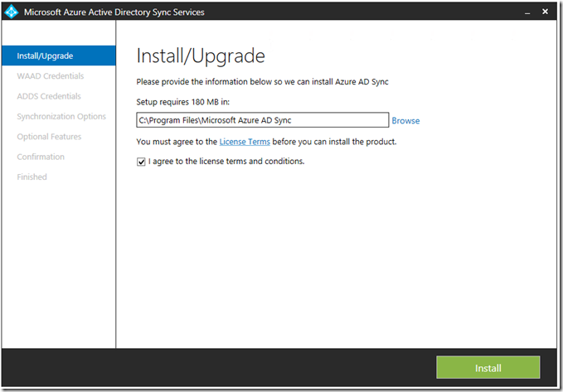
Task: Go to Synchronization Options step
Action: click(61, 116)
